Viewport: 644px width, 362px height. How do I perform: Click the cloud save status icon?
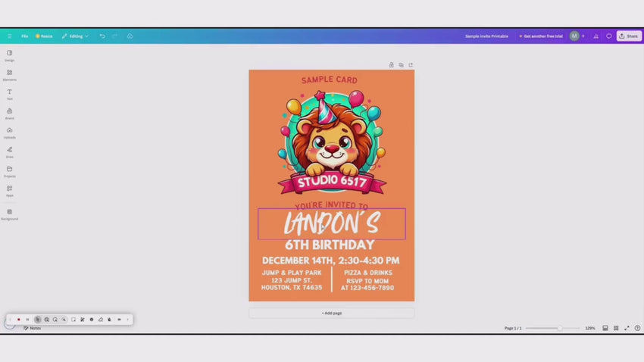pos(130,36)
